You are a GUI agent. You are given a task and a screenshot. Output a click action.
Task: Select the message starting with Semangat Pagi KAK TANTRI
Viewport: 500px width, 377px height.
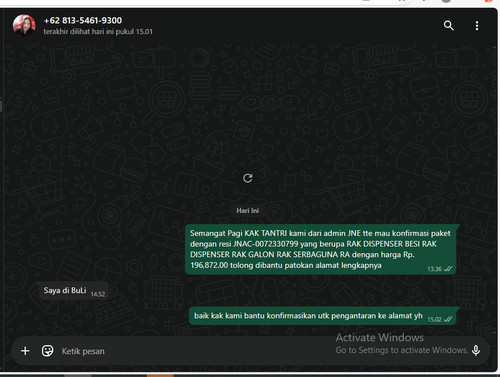(321, 249)
